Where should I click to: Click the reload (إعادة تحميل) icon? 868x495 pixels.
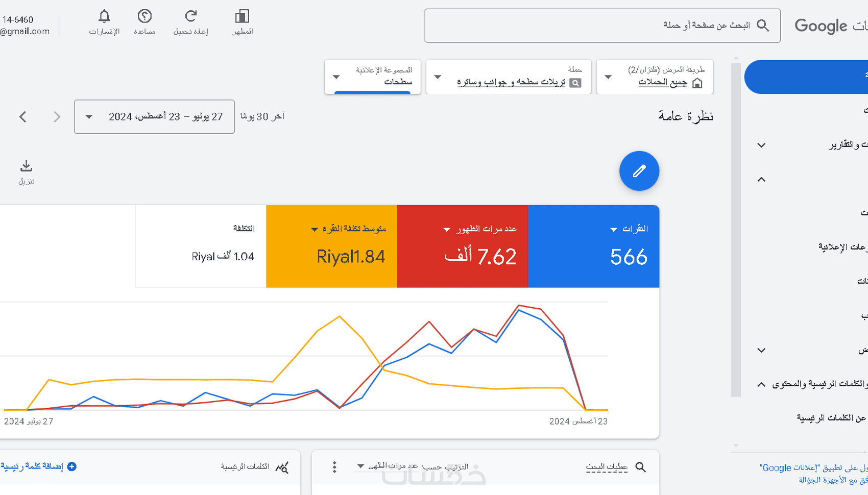tap(190, 17)
